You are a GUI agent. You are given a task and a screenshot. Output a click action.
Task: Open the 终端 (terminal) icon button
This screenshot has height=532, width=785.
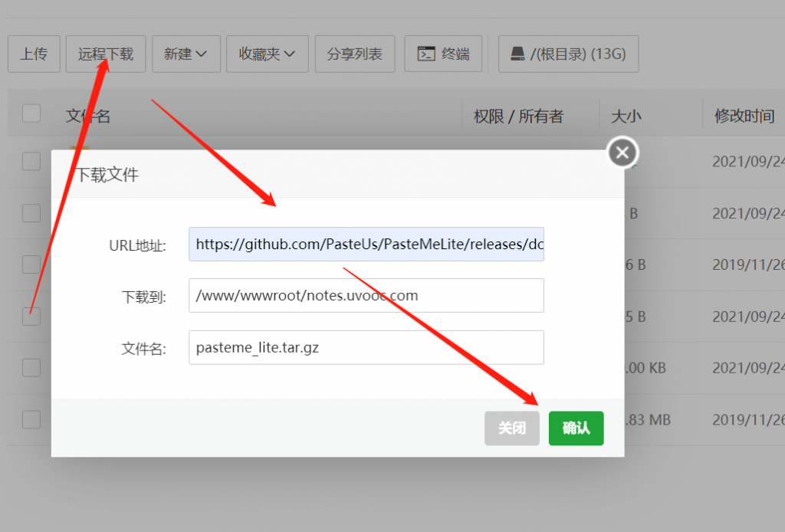pyautogui.click(x=443, y=54)
